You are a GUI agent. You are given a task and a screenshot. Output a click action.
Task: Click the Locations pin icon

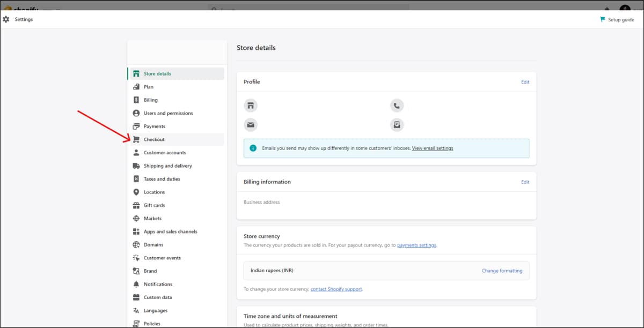point(136,192)
